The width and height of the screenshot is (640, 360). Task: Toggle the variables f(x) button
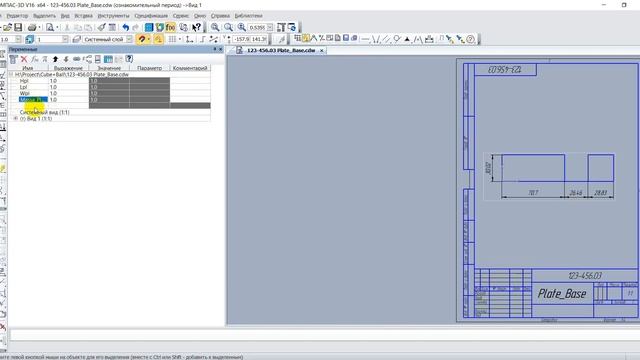[170, 27]
